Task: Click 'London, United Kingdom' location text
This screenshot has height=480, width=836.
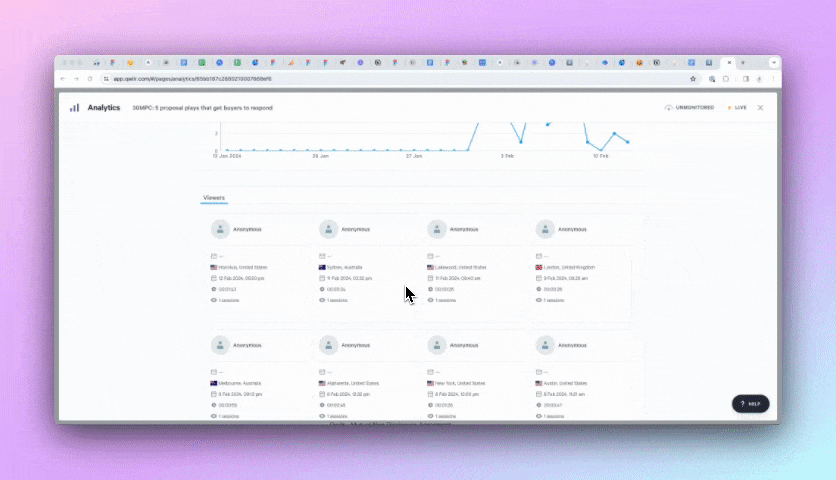Action: pyautogui.click(x=569, y=267)
